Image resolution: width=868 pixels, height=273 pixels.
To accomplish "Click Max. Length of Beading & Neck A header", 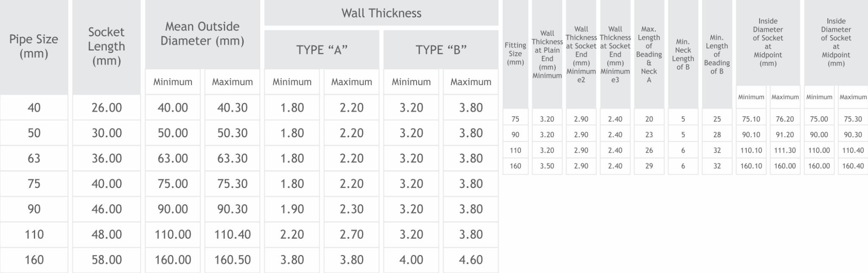I will pos(649,54).
